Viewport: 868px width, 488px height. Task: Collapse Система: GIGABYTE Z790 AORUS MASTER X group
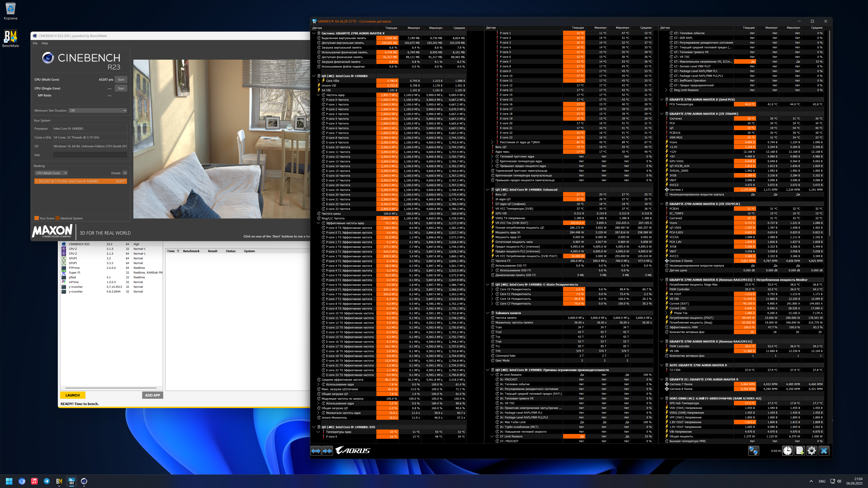tap(314, 33)
